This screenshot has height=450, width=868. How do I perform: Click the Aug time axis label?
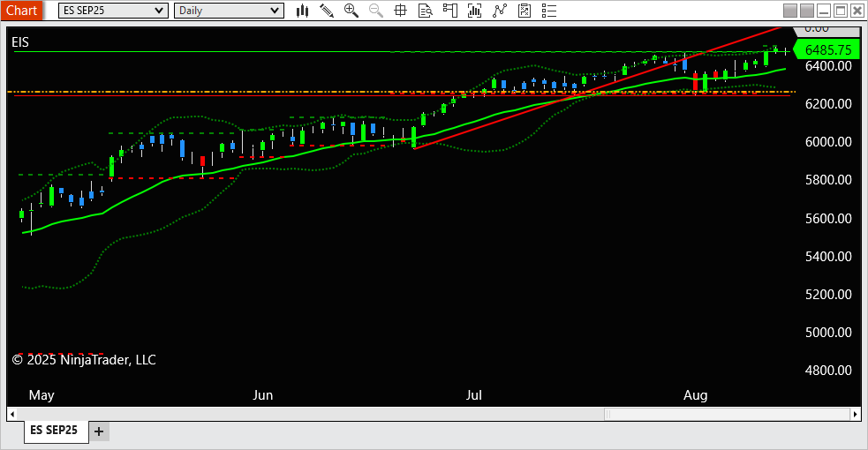click(695, 394)
